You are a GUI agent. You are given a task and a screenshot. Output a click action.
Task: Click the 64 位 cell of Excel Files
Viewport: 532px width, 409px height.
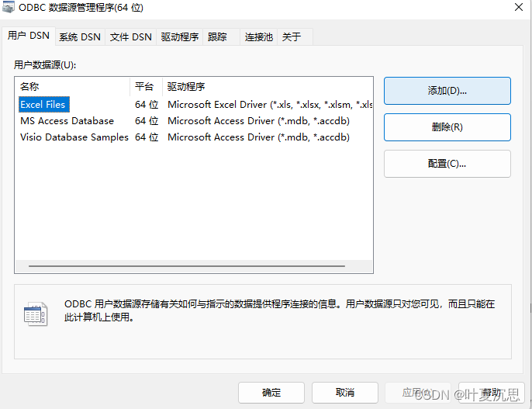pyautogui.click(x=147, y=105)
